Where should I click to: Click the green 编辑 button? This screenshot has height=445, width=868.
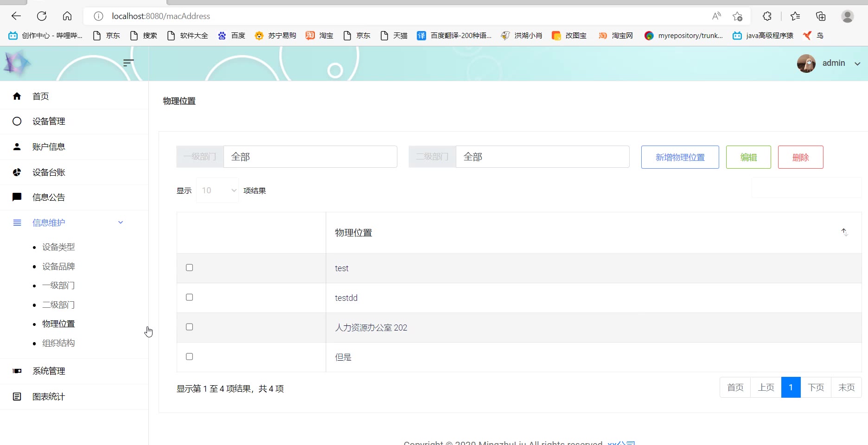(x=748, y=157)
